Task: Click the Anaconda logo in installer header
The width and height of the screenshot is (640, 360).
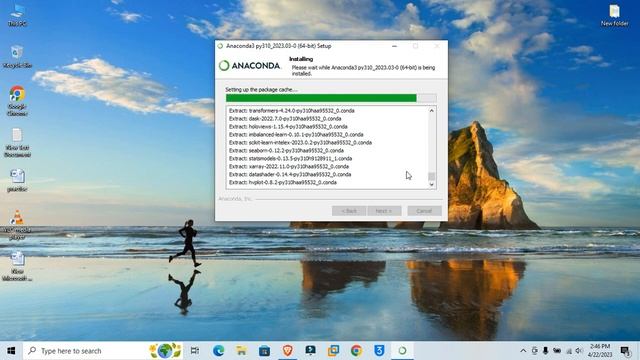Action: point(249,65)
